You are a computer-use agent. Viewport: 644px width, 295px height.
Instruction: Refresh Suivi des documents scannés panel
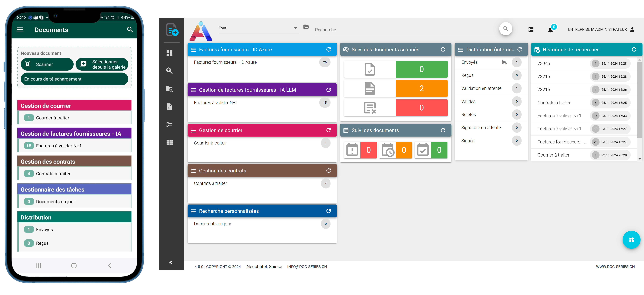pyautogui.click(x=443, y=49)
